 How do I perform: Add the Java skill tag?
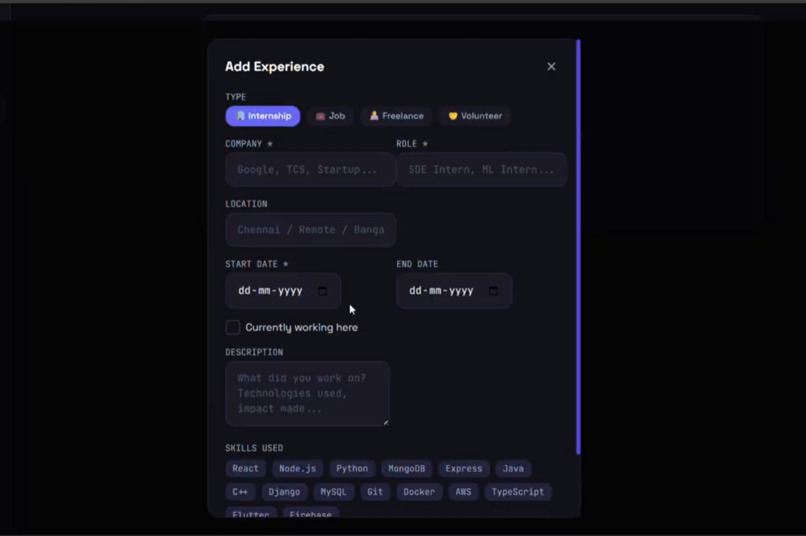click(x=513, y=469)
